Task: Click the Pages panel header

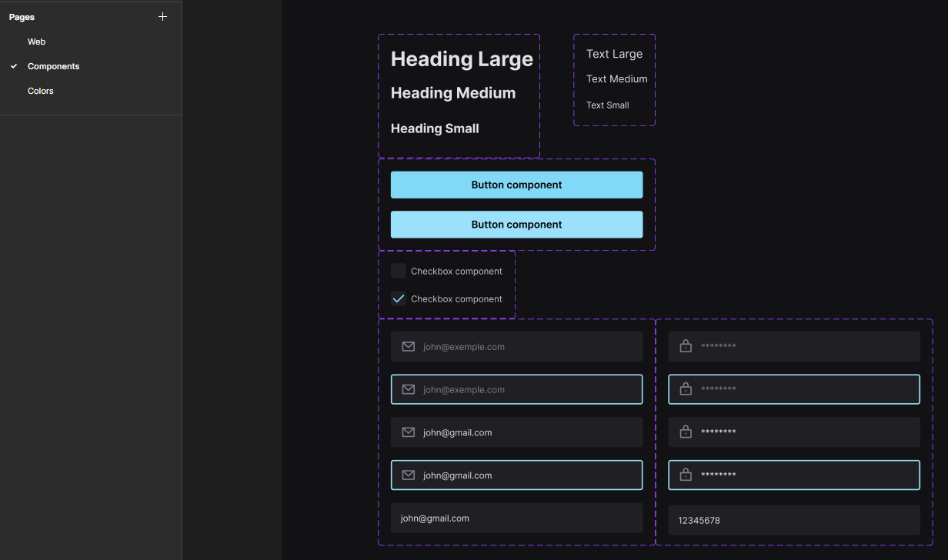Action: tap(22, 17)
